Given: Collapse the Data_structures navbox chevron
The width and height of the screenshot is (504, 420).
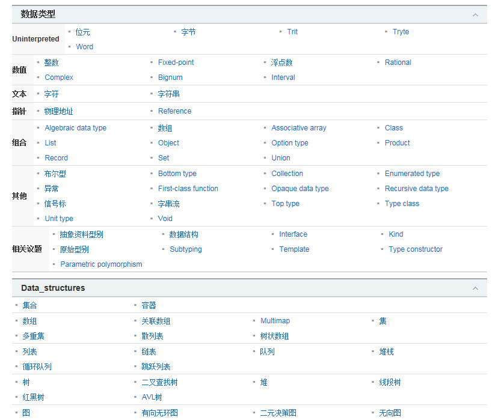Looking at the screenshot, I should pyautogui.click(x=475, y=288).
